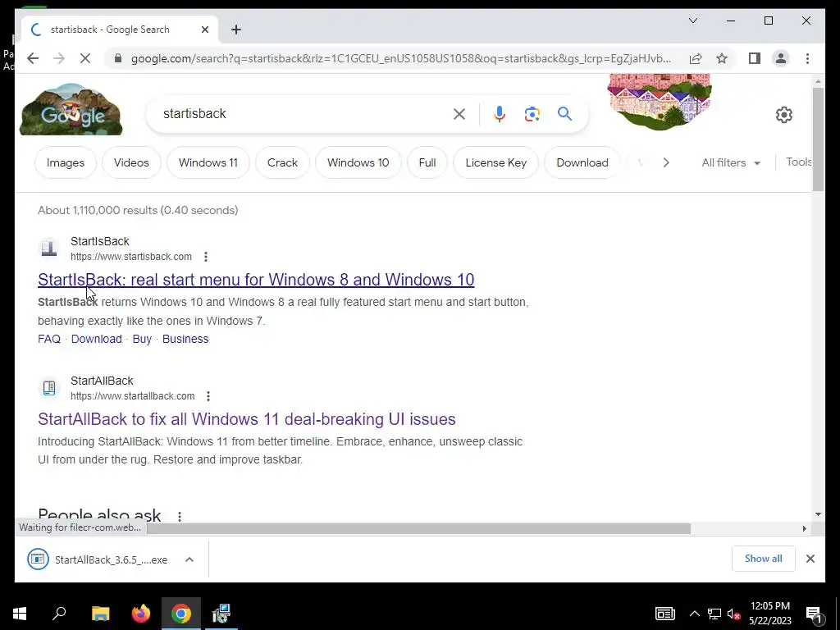Open the FAQ sitelink

(x=49, y=339)
